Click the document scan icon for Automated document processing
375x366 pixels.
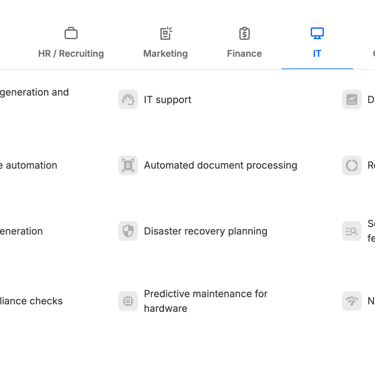click(128, 165)
